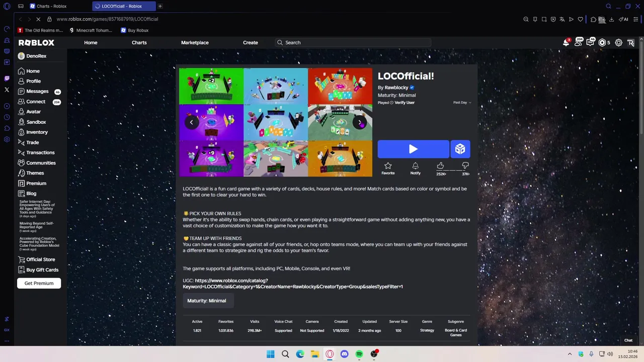The image size is (644, 362).
Task: Open Avatar in the left sidebar
Action: (x=29, y=112)
